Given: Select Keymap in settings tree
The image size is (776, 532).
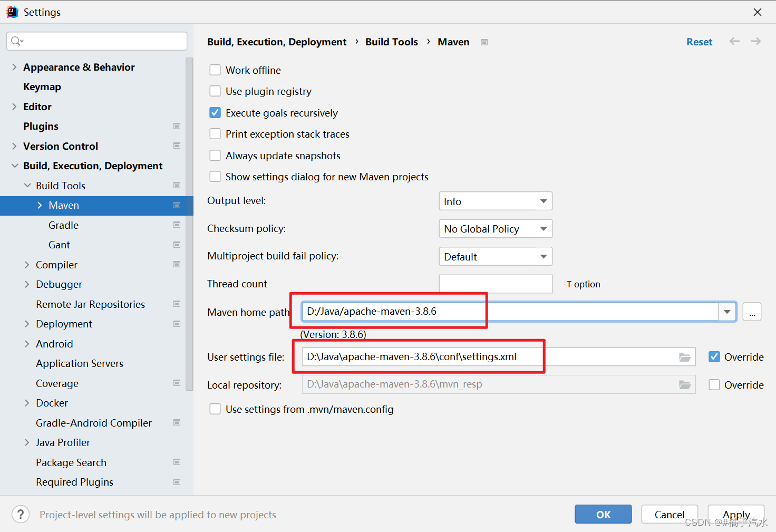Looking at the screenshot, I should coord(42,86).
